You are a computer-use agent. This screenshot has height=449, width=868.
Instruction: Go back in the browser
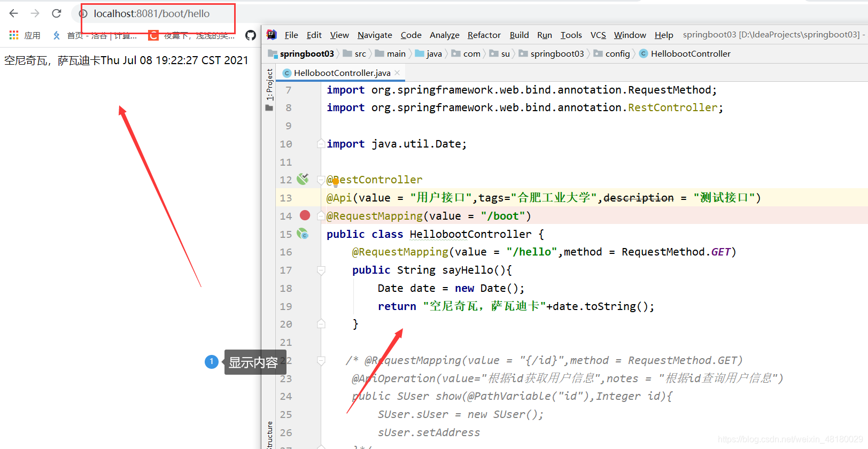point(14,13)
